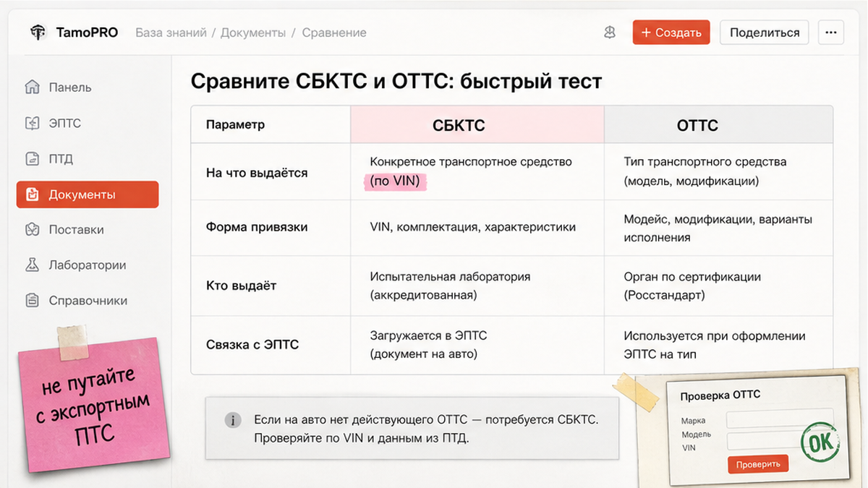Open ЭПТС section in sidebar

pos(65,124)
